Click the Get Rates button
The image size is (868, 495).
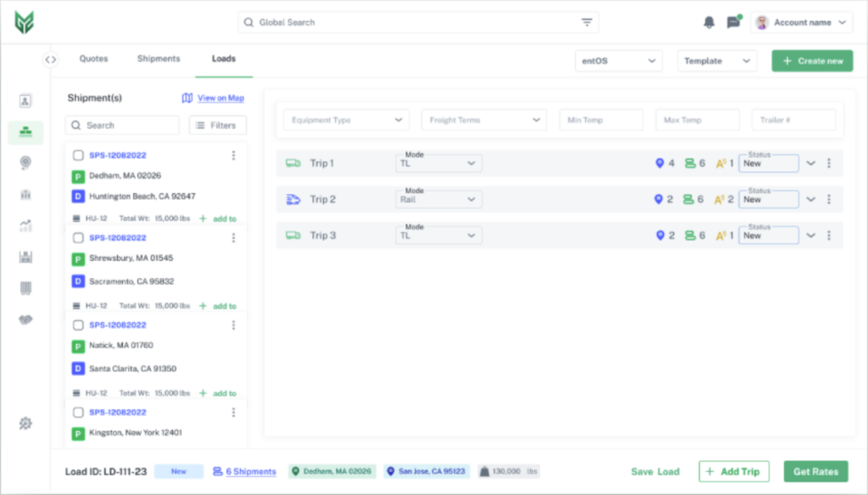point(815,472)
